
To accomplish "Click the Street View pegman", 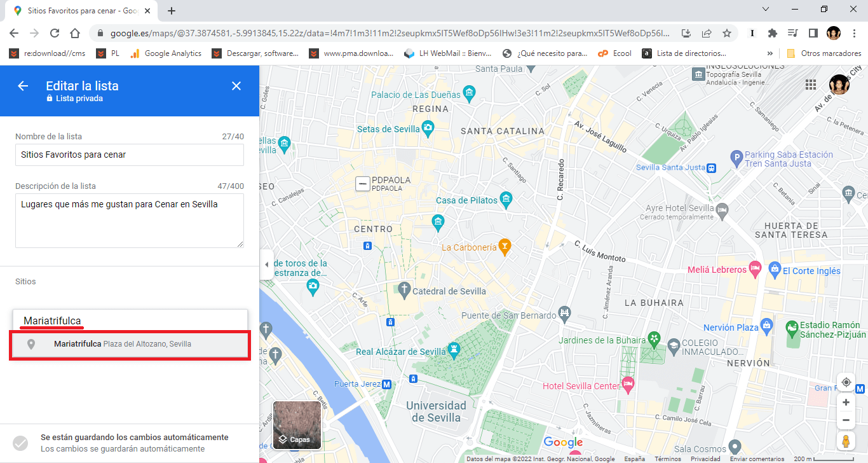I will (x=846, y=440).
